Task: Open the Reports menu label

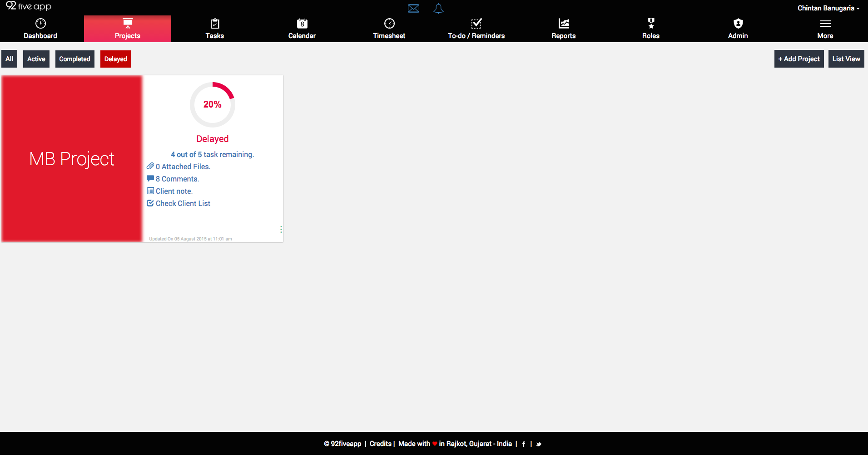Action: 564,36
